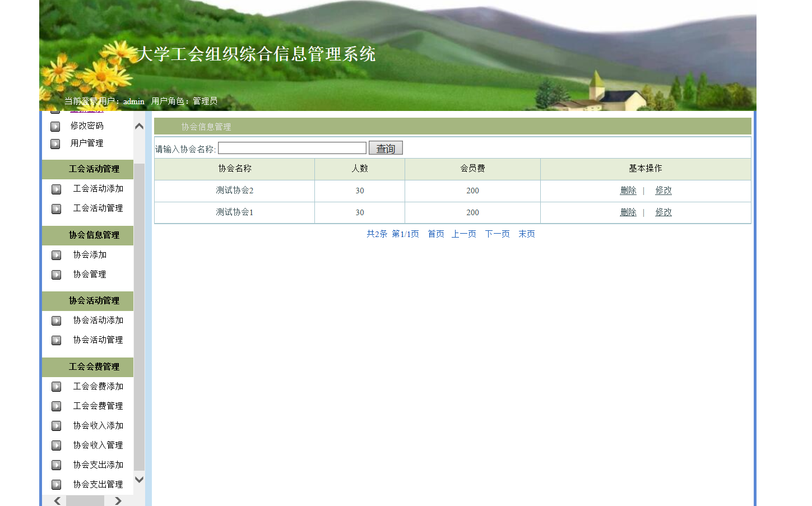Click the arrow icon beside 协会管理
Image resolution: width=812 pixels, height=506 pixels.
tap(57, 275)
